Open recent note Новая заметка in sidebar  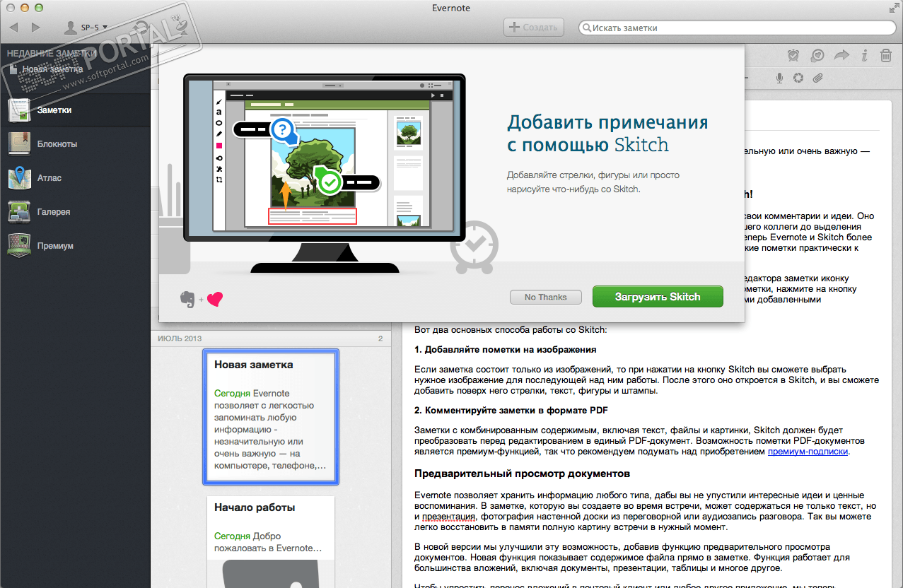tap(53, 69)
